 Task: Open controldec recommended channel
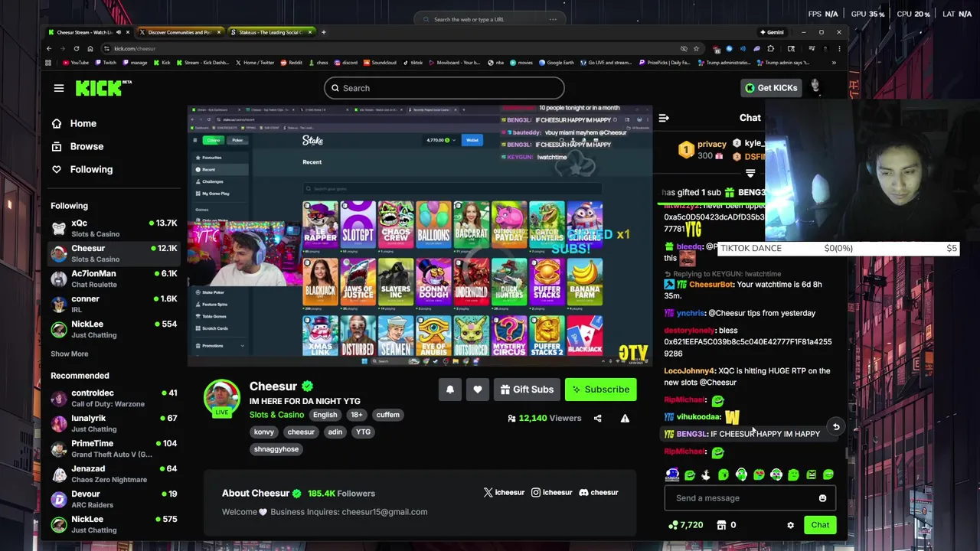114,398
